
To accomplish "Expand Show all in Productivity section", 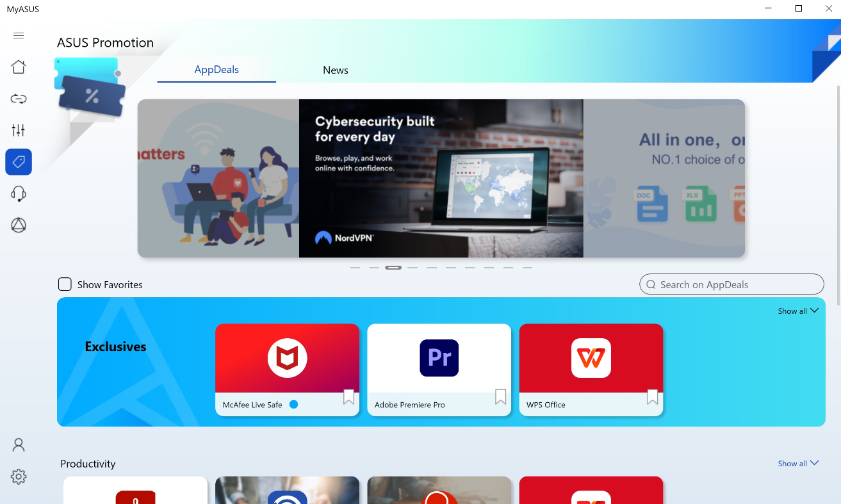I will pos(798,463).
